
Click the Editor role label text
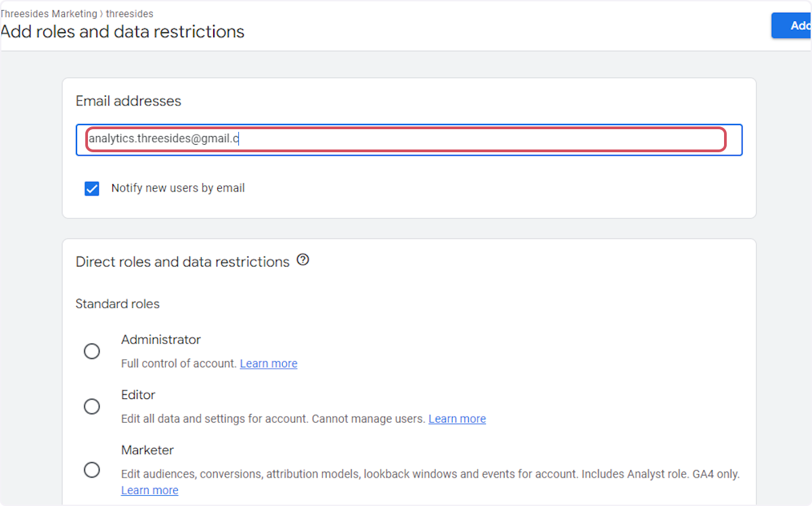pyautogui.click(x=138, y=395)
